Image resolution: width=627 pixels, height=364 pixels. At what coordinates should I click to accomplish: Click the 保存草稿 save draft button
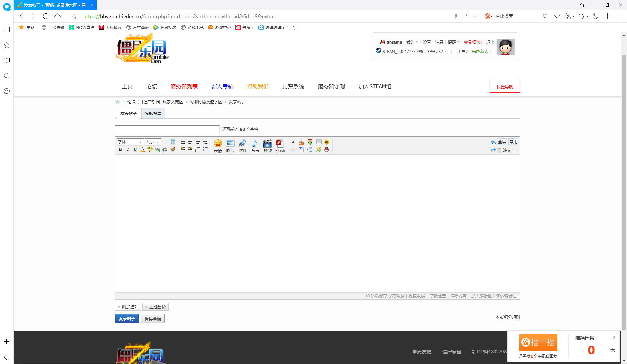pos(153,318)
